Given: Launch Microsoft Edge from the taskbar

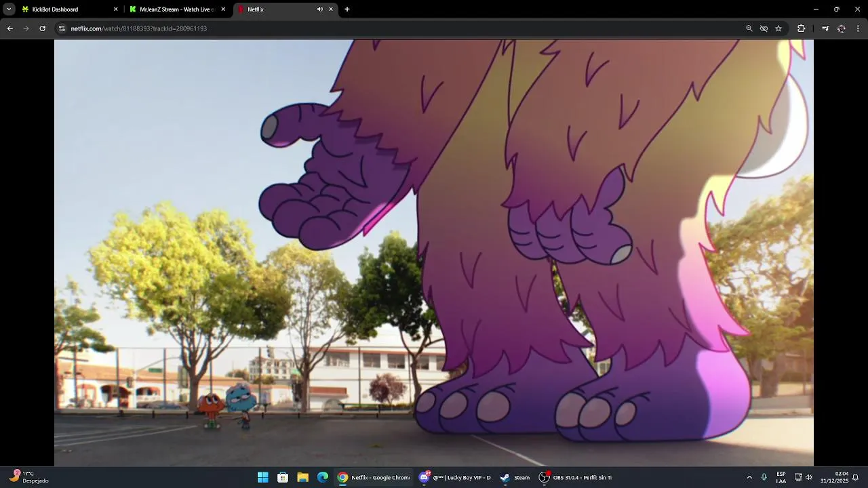Looking at the screenshot, I should 323,477.
